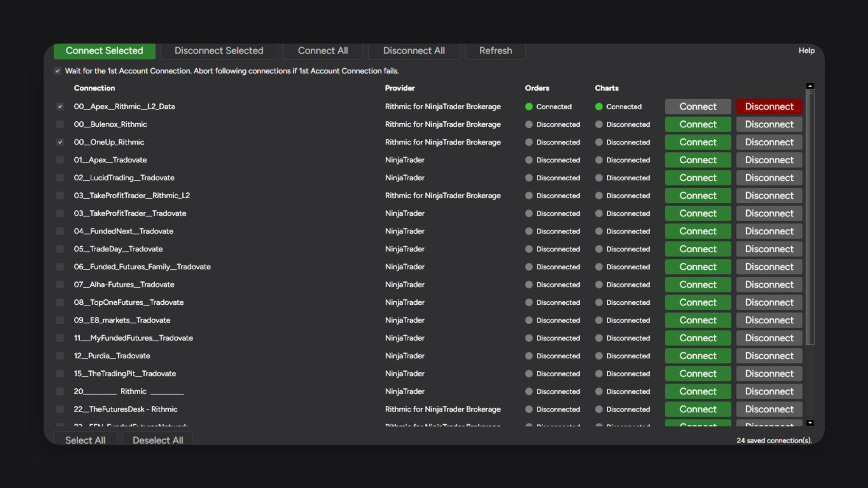The image size is (868, 488).
Task: Disconnect the 00__Apex__Rithmic__L2_Data connection
Action: coord(769,106)
